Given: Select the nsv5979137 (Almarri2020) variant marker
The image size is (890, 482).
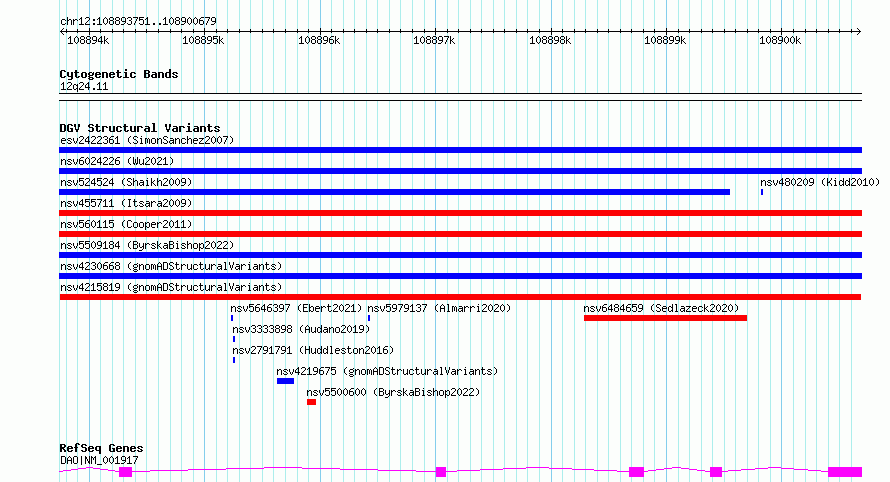Looking at the screenshot, I should pyautogui.click(x=369, y=318).
